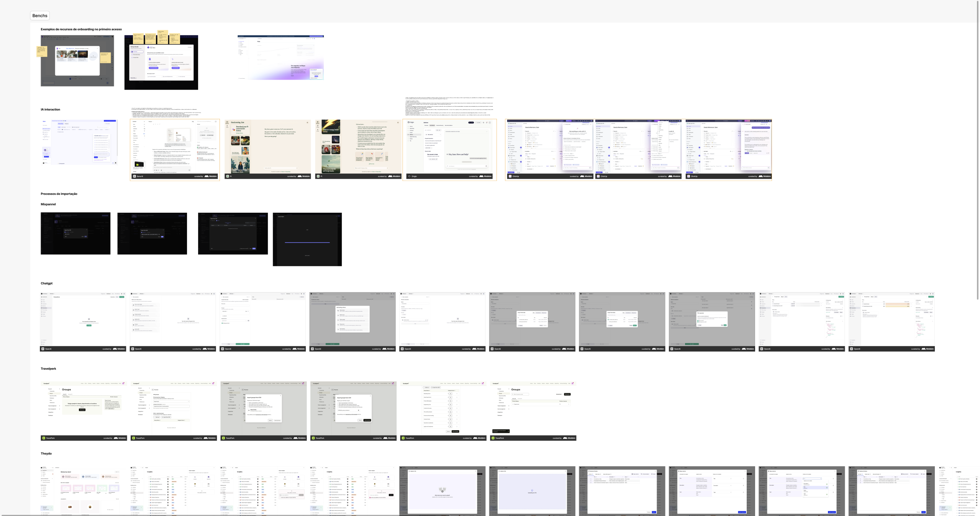The width and height of the screenshot is (980, 516).
Task: Click the ClickUp icon on the first ClickUp screenshot
Action: (510, 176)
